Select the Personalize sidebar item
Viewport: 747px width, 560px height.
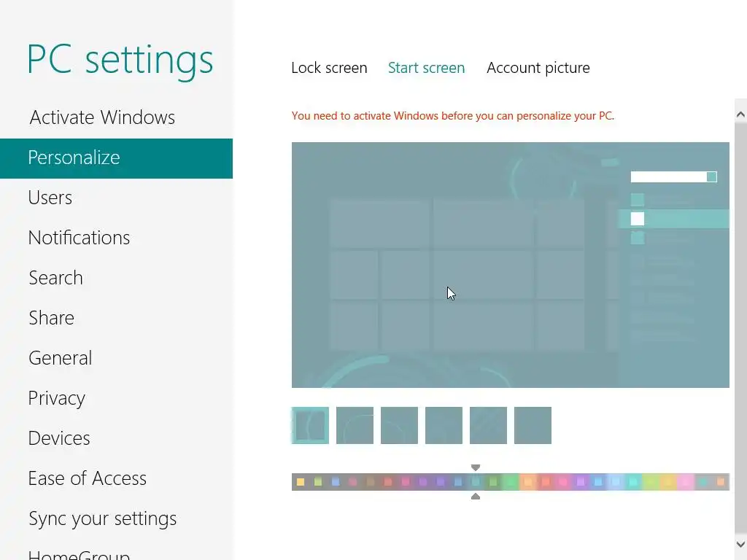point(116,158)
